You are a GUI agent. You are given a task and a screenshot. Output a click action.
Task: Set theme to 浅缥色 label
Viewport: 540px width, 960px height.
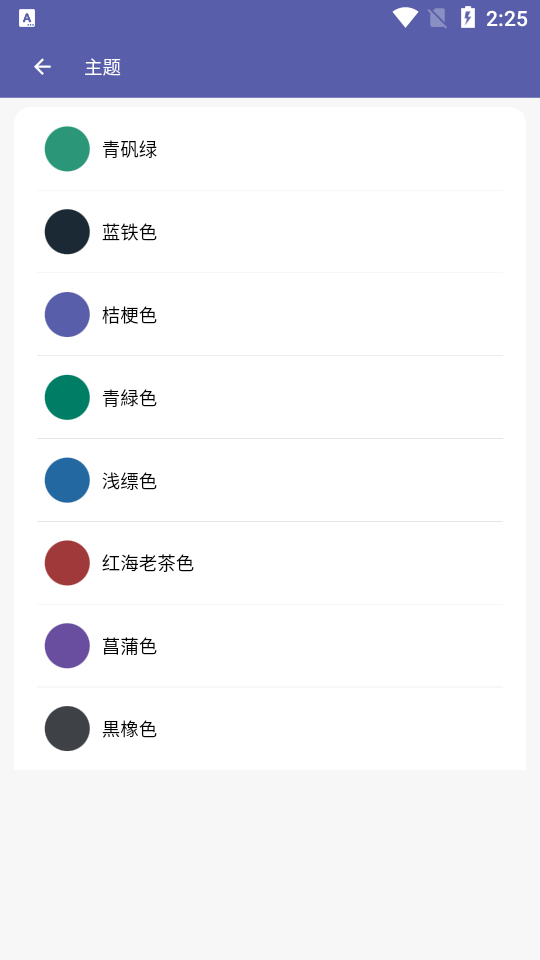point(130,481)
